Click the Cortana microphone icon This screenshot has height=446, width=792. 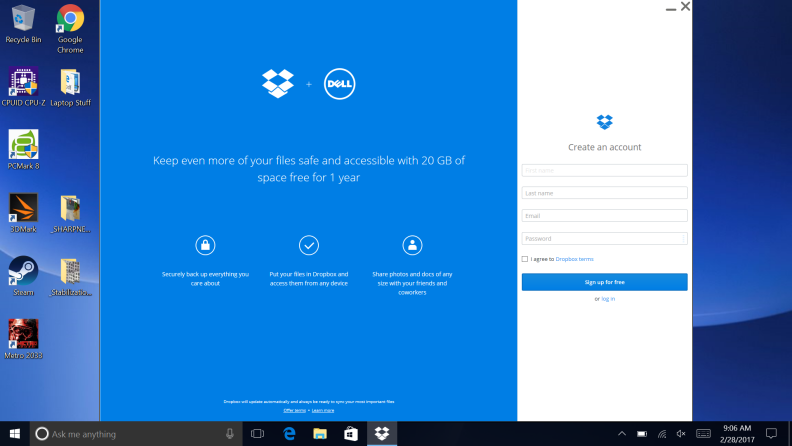(x=230, y=434)
